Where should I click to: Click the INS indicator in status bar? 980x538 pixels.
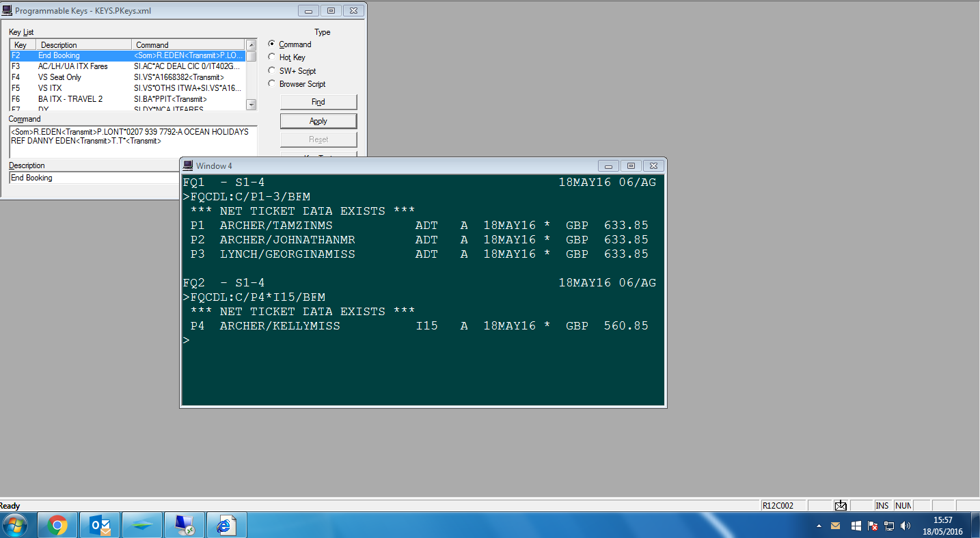(882, 506)
